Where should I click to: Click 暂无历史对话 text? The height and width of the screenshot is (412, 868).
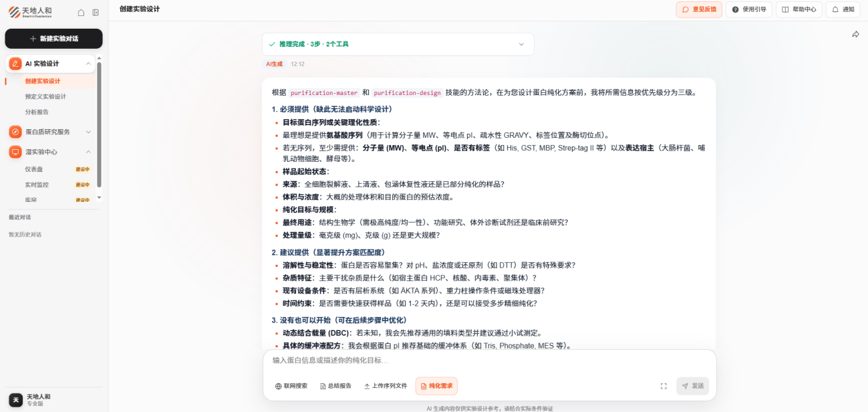[x=25, y=235]
